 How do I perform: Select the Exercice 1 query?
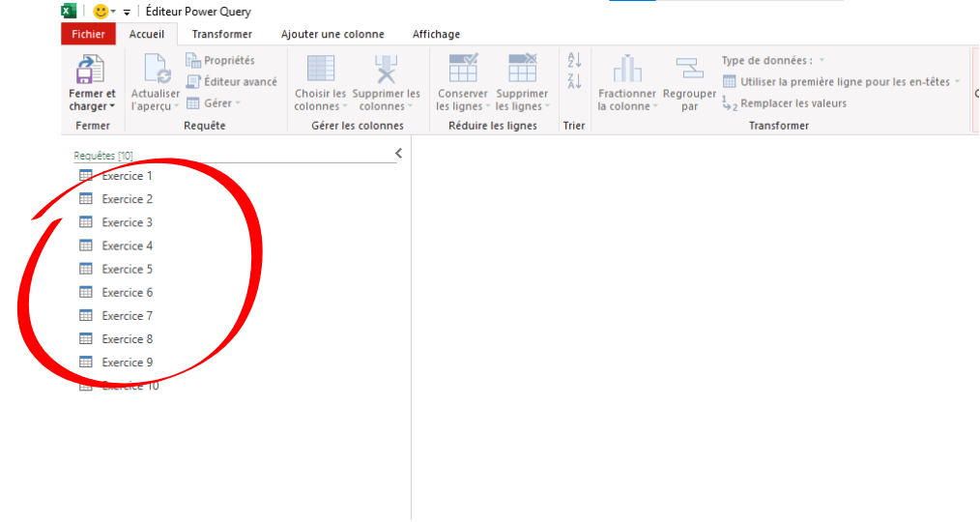(127, 176)
